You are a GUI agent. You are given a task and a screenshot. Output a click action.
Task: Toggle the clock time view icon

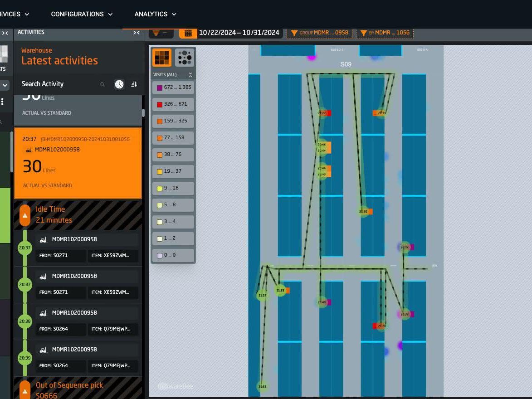(x=119, y=84)
